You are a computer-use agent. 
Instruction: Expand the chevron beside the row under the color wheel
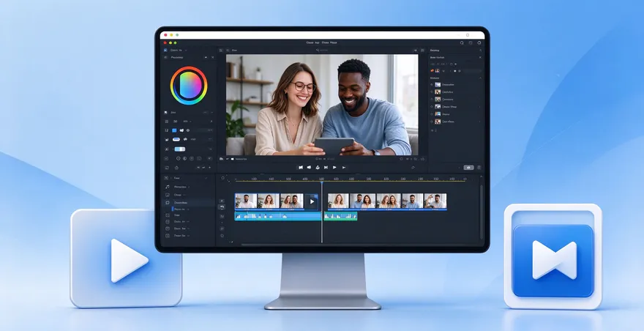pyautogui.click(x=212, y=112)
